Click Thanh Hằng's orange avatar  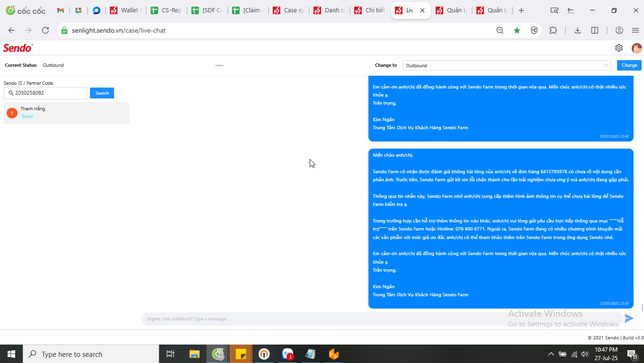[12, 113]
